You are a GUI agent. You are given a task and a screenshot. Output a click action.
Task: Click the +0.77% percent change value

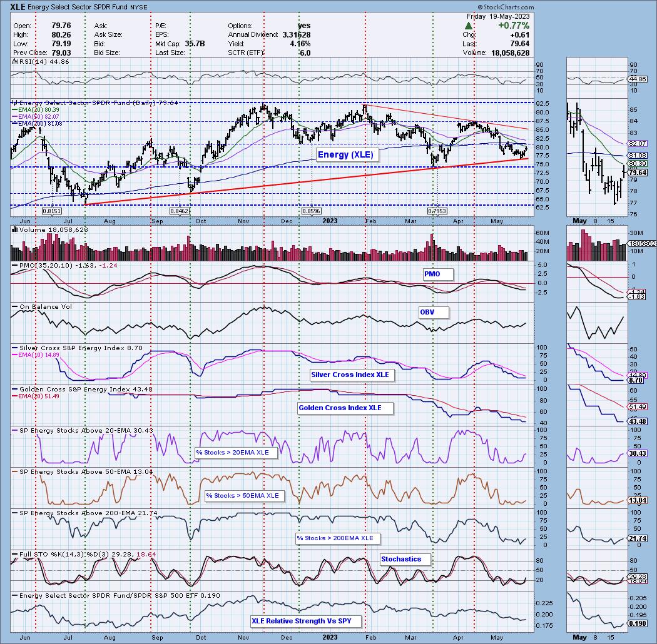513,26
